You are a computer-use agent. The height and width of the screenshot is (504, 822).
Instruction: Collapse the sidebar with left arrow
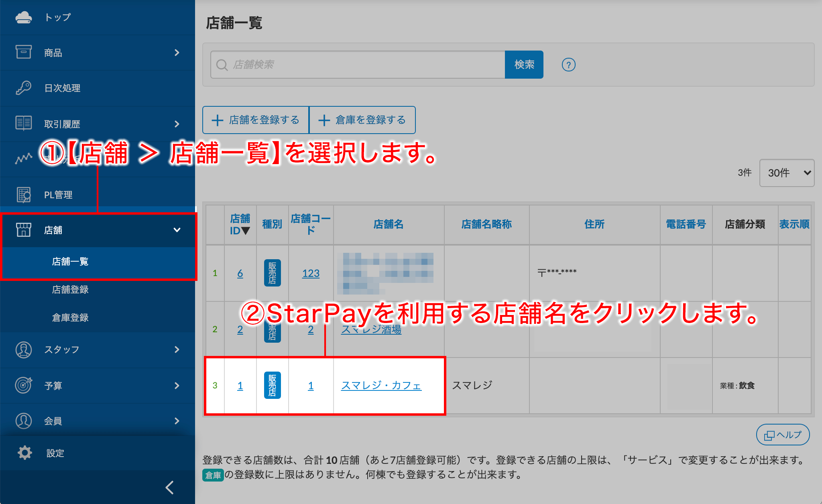170,488
